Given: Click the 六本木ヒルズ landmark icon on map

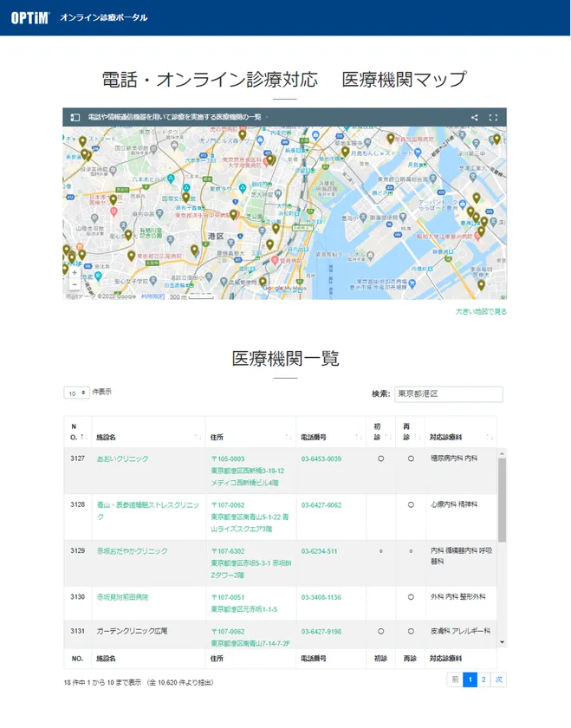Looking at the screenshot, I should pyautogui.click(x=171, y=179).
